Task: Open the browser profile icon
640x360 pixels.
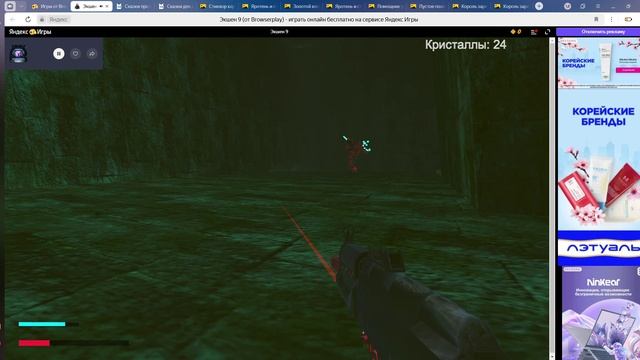Action: click(567, 6)
